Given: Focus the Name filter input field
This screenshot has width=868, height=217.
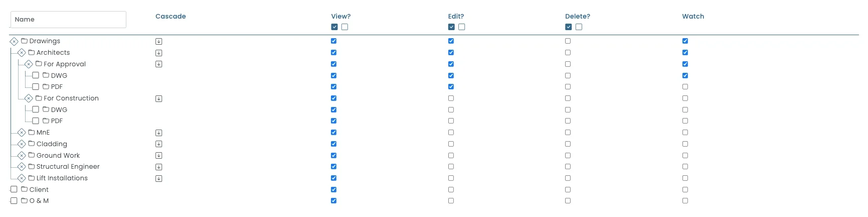Looking at the screenshot, I should [x=68, y=20].
